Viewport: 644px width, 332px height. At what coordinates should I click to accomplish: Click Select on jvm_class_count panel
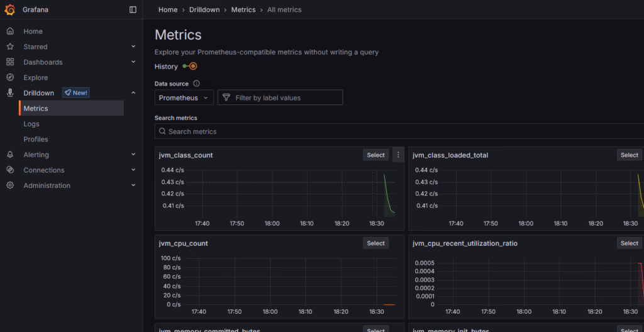(376, 155)
